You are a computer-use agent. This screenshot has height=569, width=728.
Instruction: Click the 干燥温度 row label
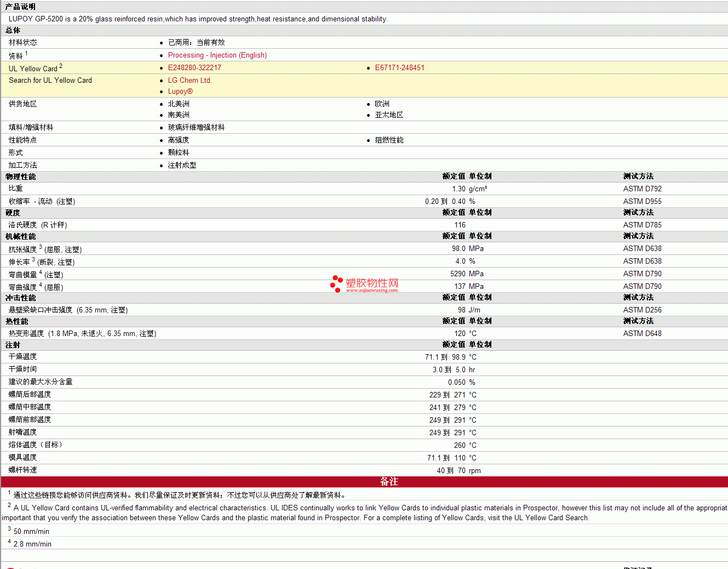coord(23,357)
